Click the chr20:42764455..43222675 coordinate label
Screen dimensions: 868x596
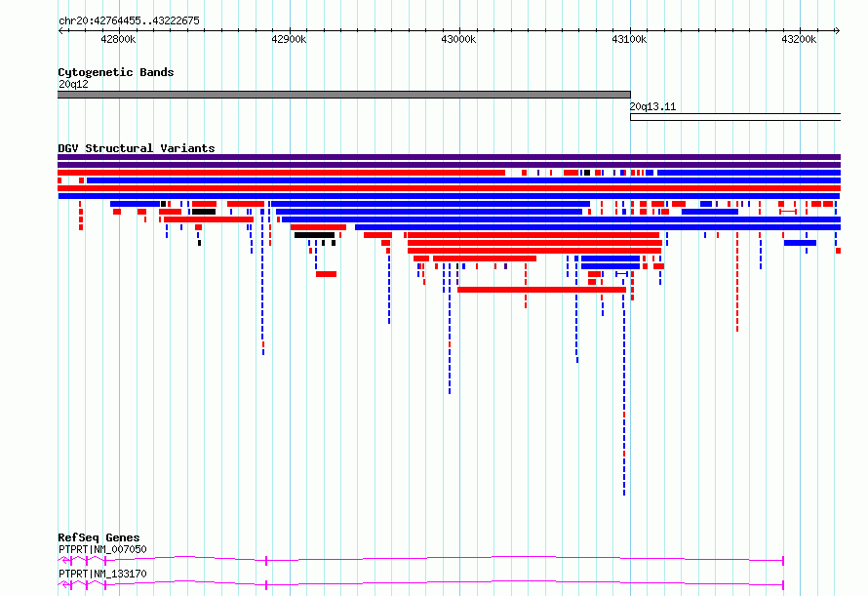click(x=129, y=20)
